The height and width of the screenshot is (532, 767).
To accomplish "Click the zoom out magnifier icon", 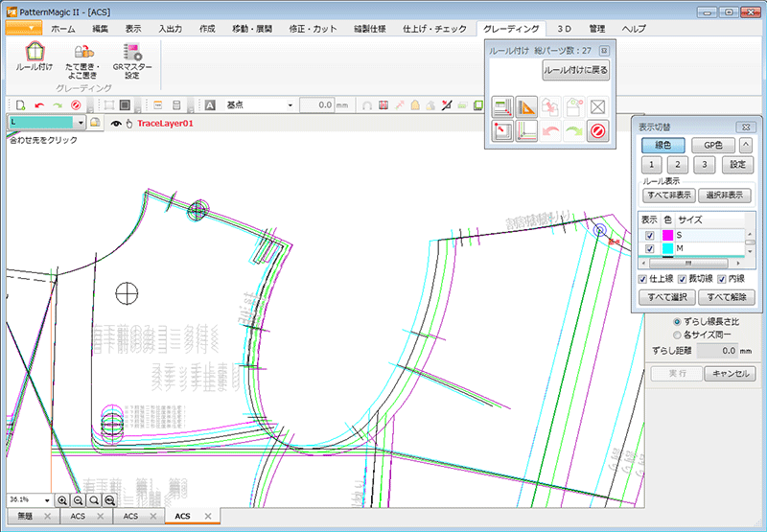I will pyautogui.click(x=78, y=500).
